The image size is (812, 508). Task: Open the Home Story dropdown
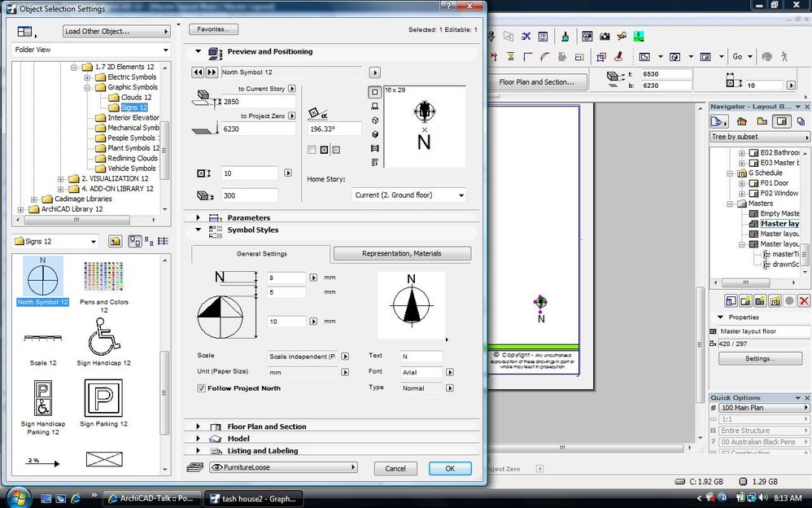(409, 195)
